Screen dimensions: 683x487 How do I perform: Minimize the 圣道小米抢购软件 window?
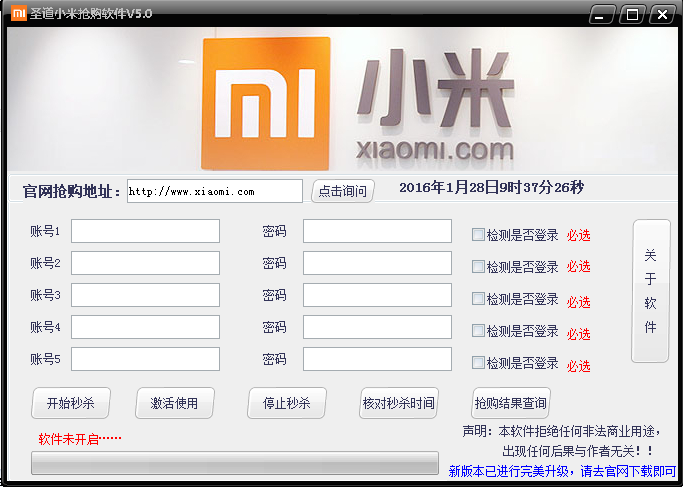[602, 15]
